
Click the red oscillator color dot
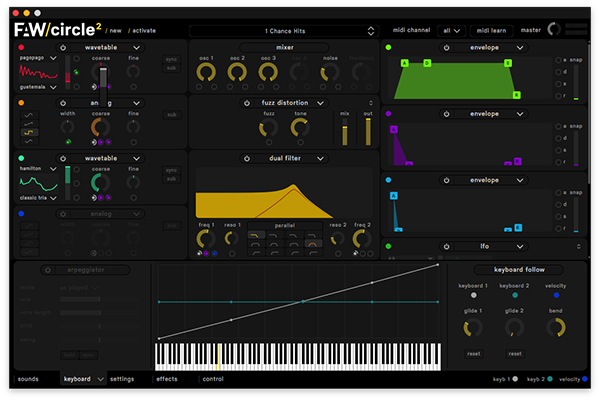[x=22, y=47]
